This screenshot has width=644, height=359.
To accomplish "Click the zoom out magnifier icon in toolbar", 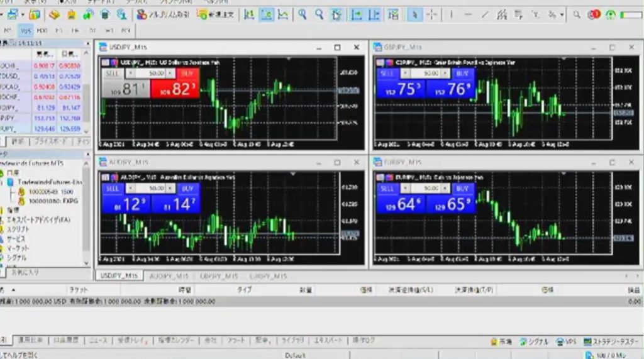I will point(319,14).
